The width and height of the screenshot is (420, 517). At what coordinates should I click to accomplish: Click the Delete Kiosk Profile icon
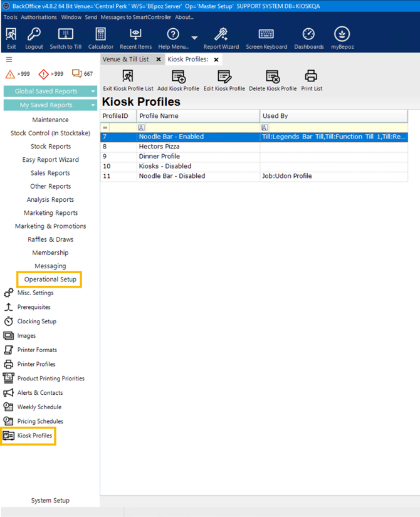coord(273,77)
